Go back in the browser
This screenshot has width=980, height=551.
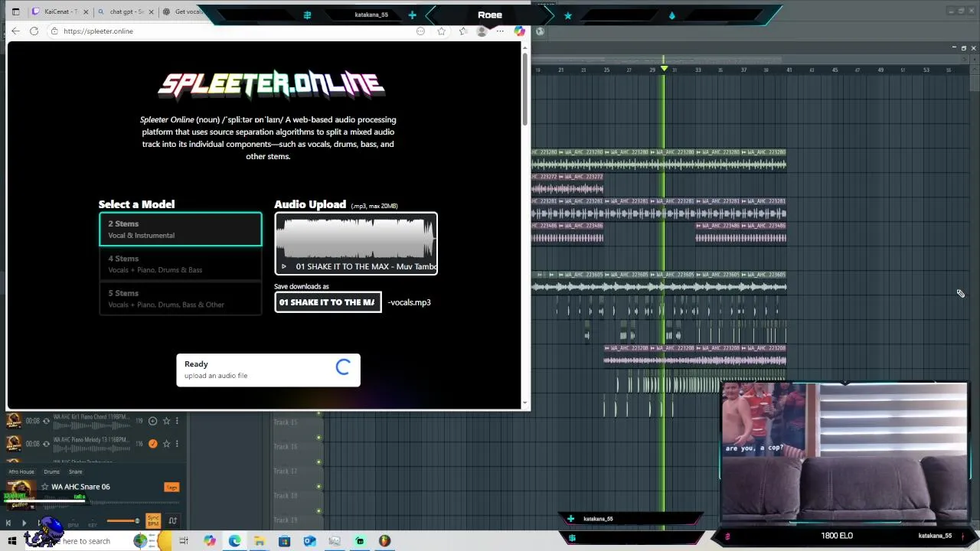(x=15, y=31)
